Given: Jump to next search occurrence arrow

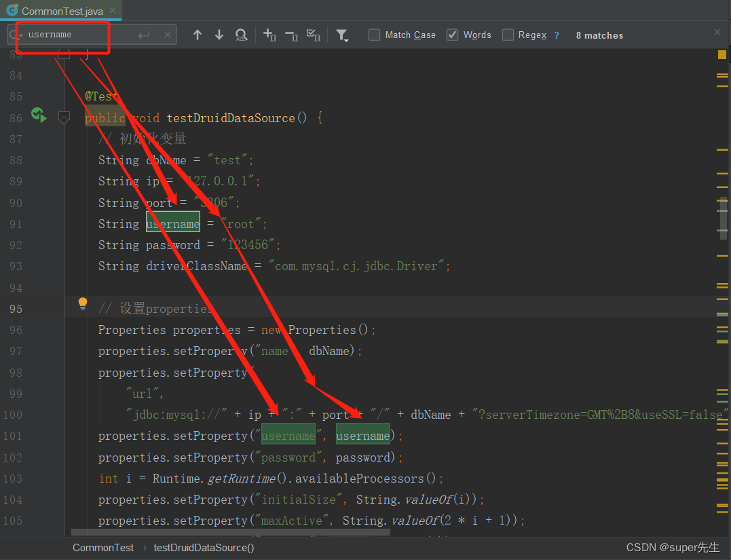Looking at the screenshot, I should [219, 35].
